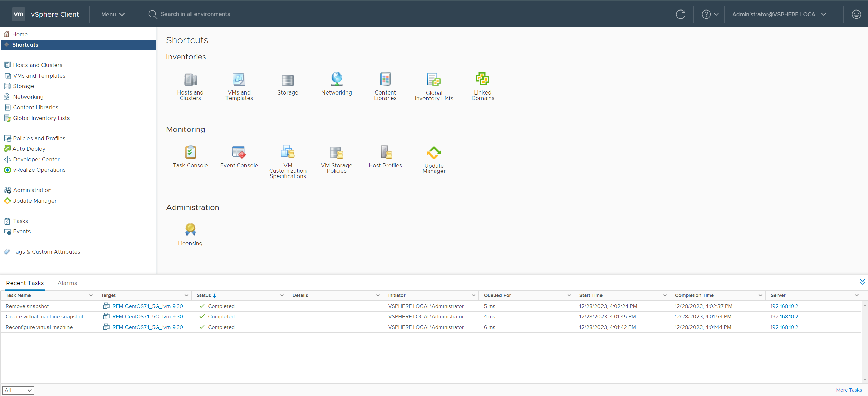Open the Event Console shortcut icon
This screenshot has height=396, width=868.
pyautogui.click(x=239, y=152)
